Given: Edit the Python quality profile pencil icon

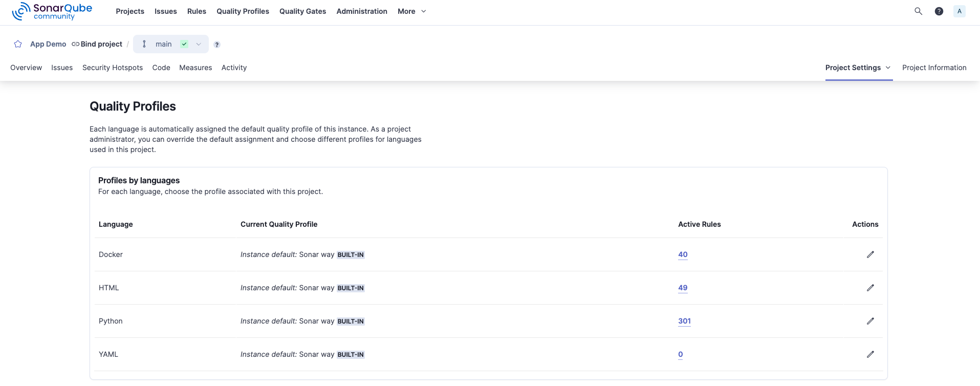Looking at the screenshot, I should point(870,321).
